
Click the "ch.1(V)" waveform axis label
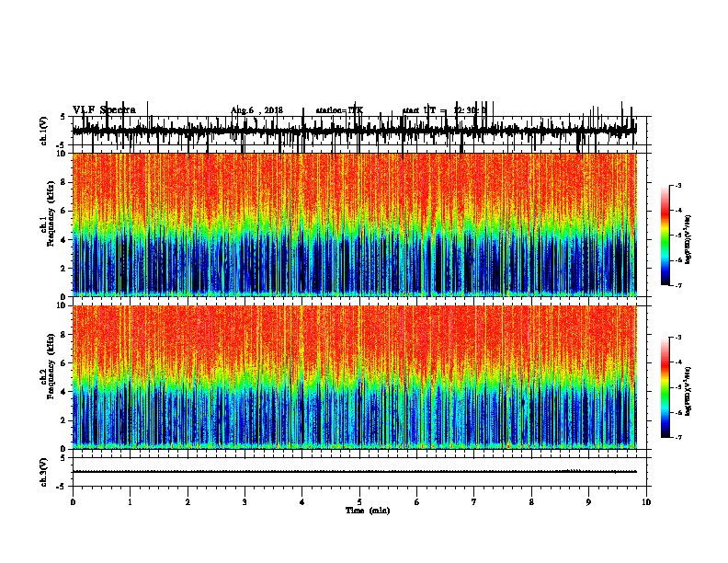pyautogui.click(x=44, y=130)
